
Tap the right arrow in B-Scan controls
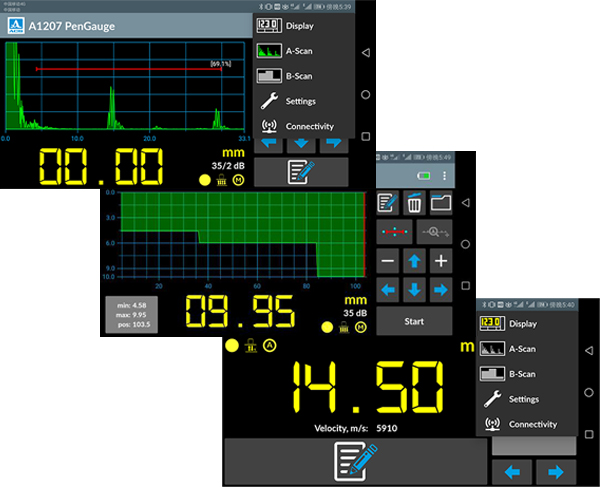(441, 290)
